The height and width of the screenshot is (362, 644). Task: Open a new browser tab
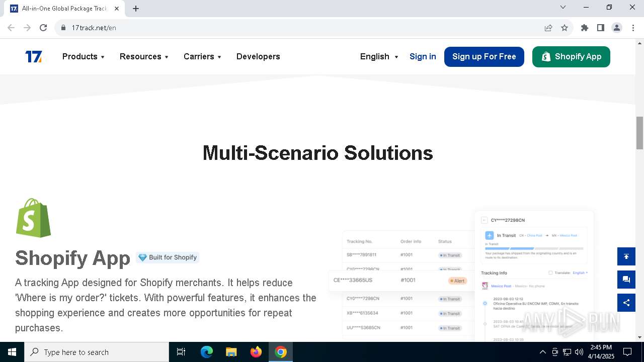click(x=136, y=8)
